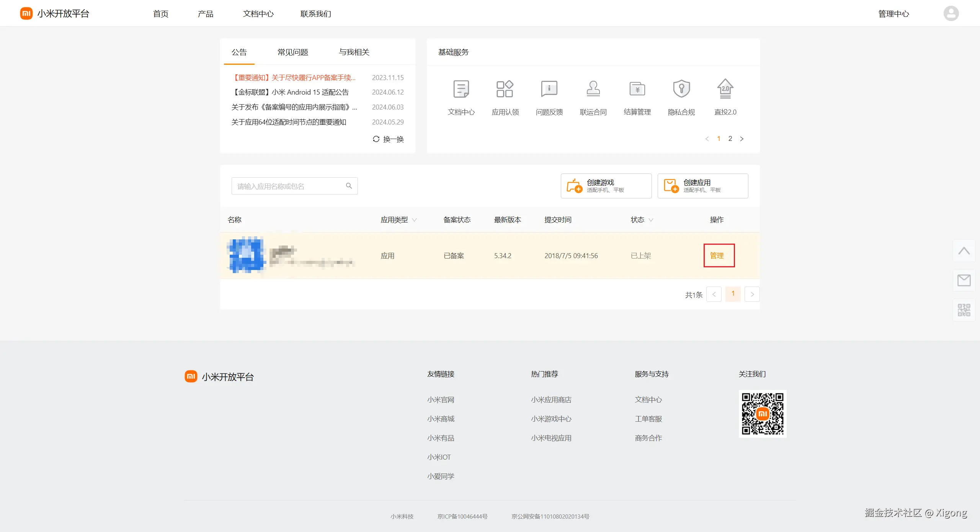Show the QR code side icon
This screenshot has width=980, height=532.
coord(964,310)
